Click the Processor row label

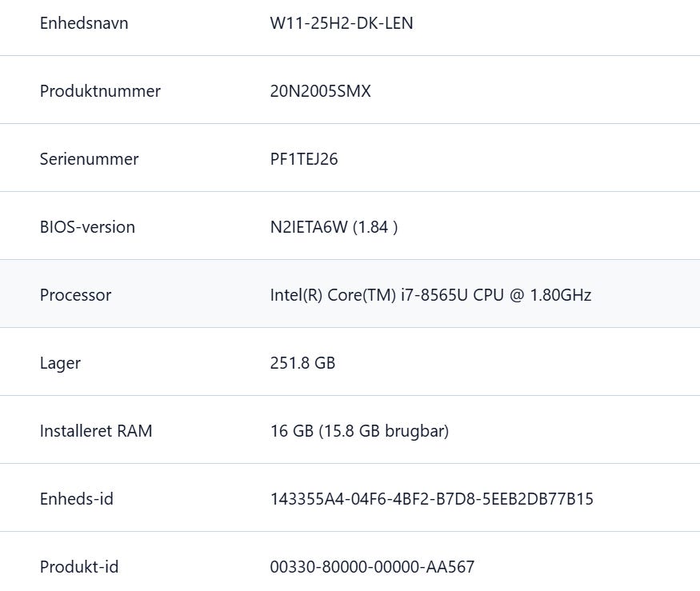(x=75, y=295)
